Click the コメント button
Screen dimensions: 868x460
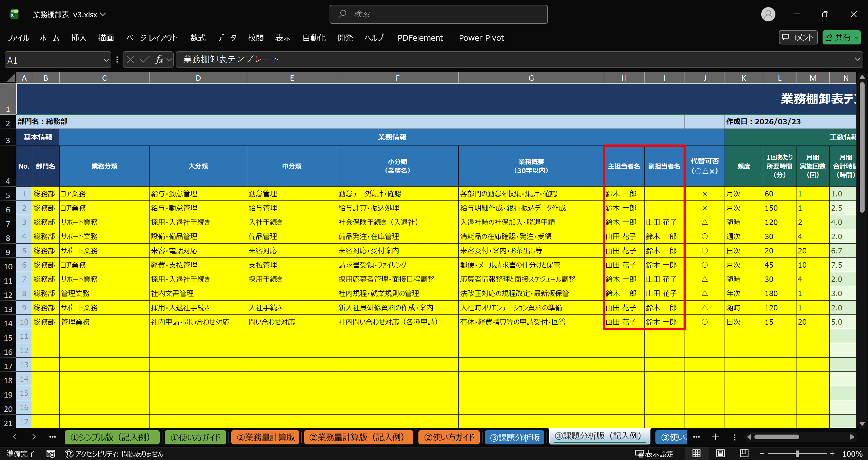tap(798, 38)
